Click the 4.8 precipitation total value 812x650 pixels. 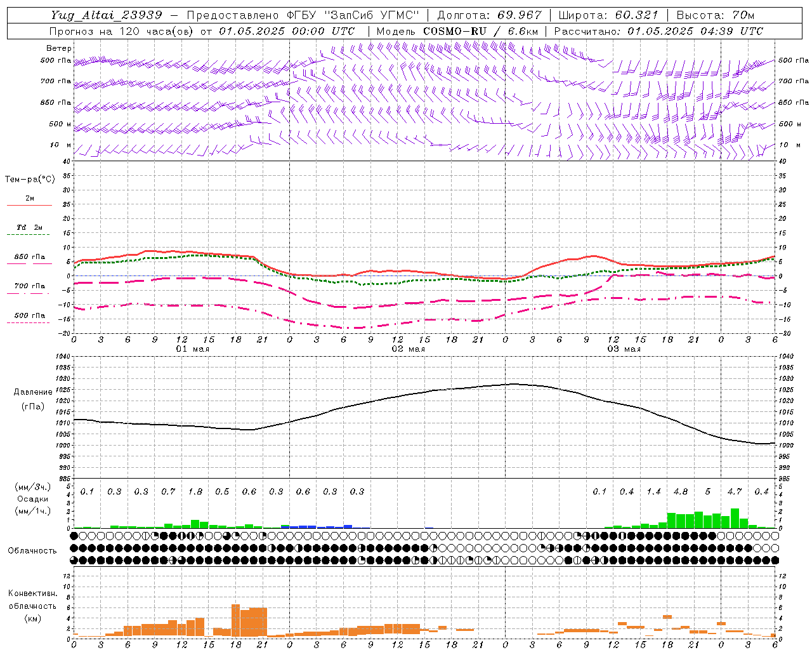[x=681, y=491]
